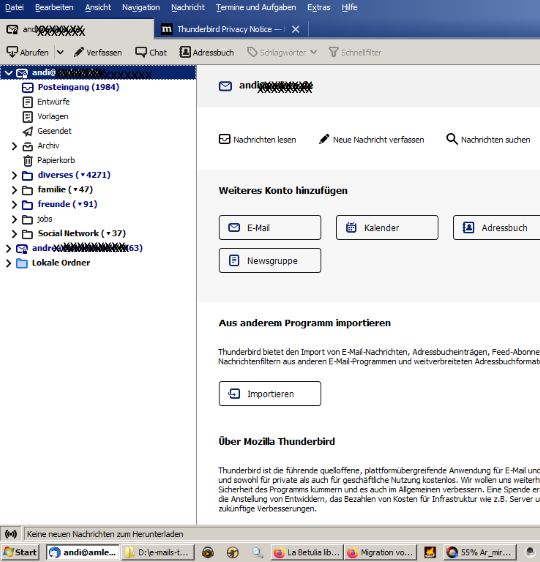The height and width of the screenshot is (562, 540).
Task: Switch to the andi@amle... taskbar item
Action: [82, 552]
